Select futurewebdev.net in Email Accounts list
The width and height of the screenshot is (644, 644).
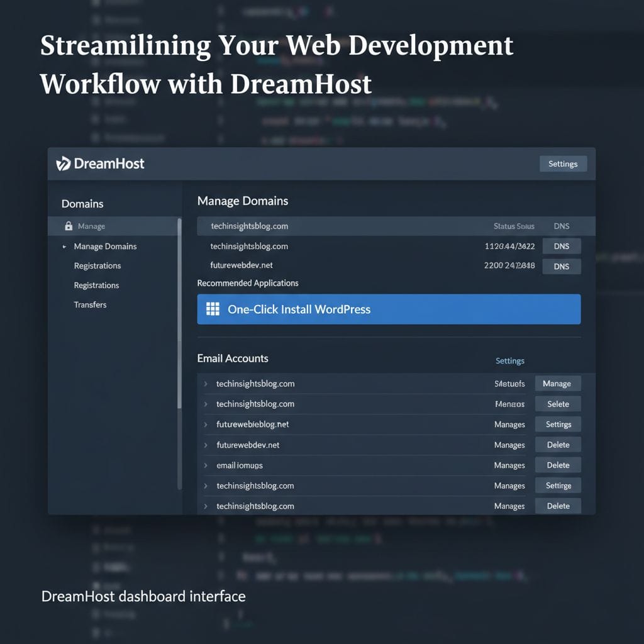[248, 445]
